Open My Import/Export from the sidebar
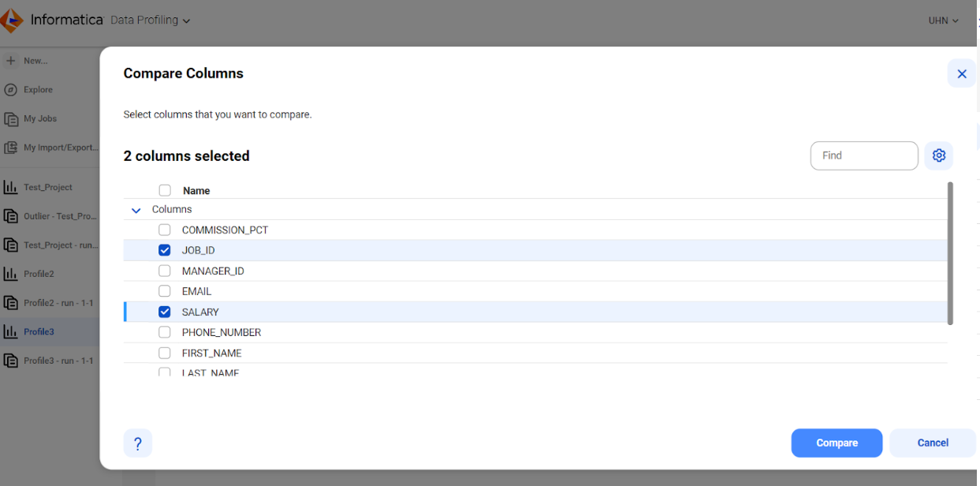980x486 pixels. coord(10,148)
